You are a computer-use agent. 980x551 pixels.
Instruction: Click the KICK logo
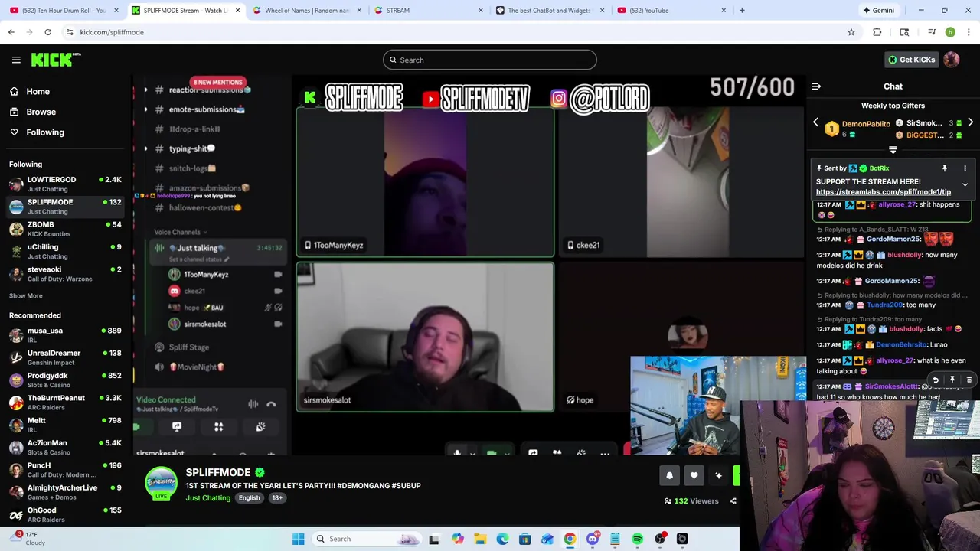(x=55, y=60)
